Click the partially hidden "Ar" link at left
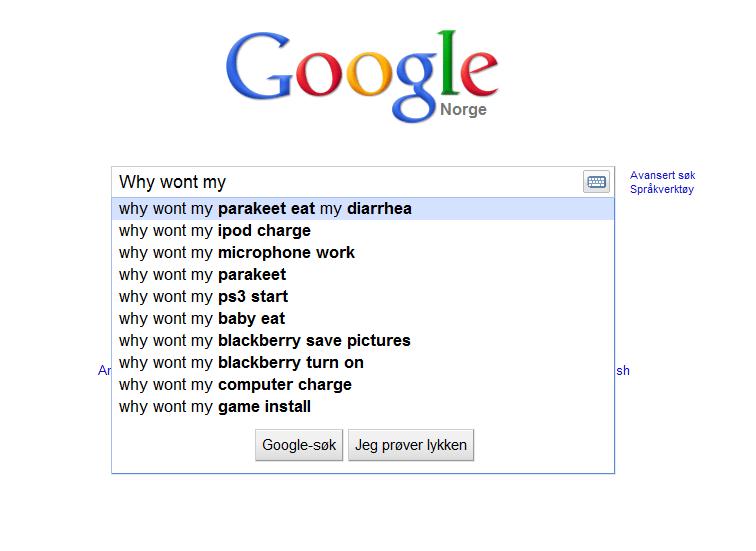The image size is (756, 551). pyautogui.click(x=104, y=370)
